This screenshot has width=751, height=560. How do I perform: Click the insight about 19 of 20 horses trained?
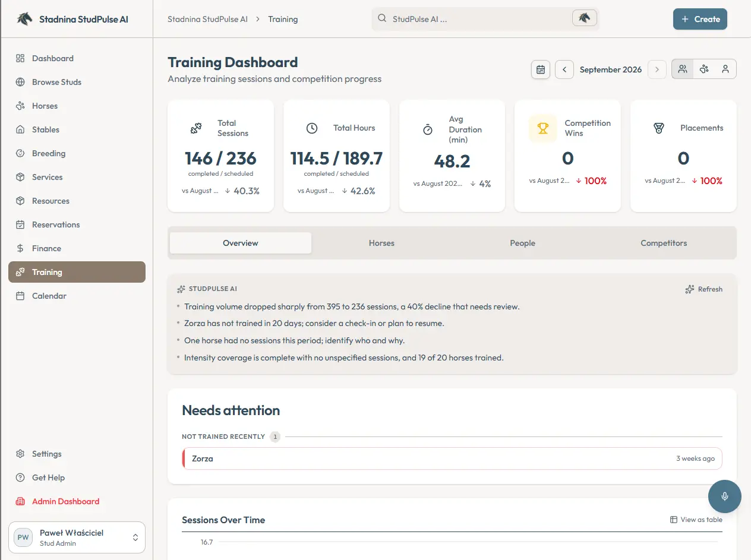point(344,357)
